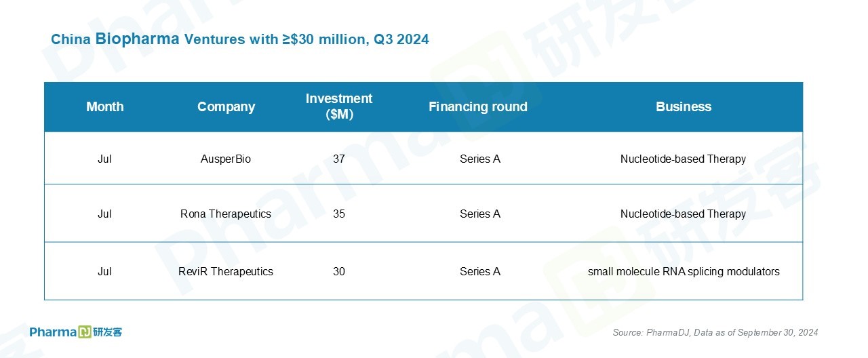Click the Investment ($M) column header
The height and width of the screenshot is (358, 868).
(339, 107)
